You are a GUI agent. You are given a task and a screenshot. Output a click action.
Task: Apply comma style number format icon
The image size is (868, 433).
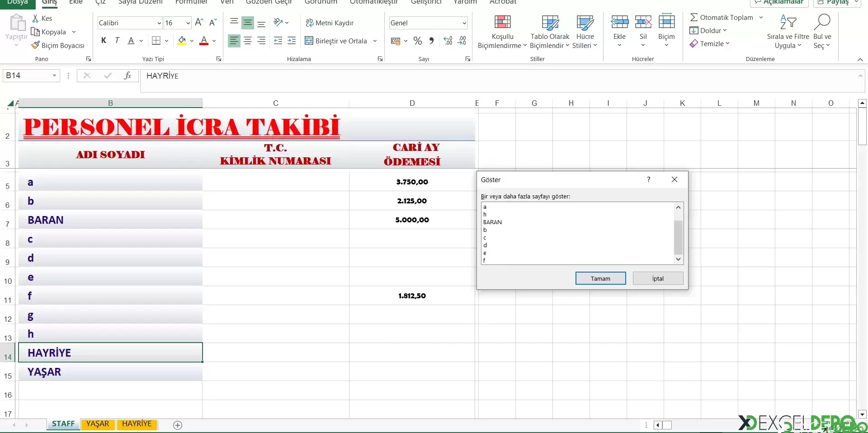click(432, 41)
